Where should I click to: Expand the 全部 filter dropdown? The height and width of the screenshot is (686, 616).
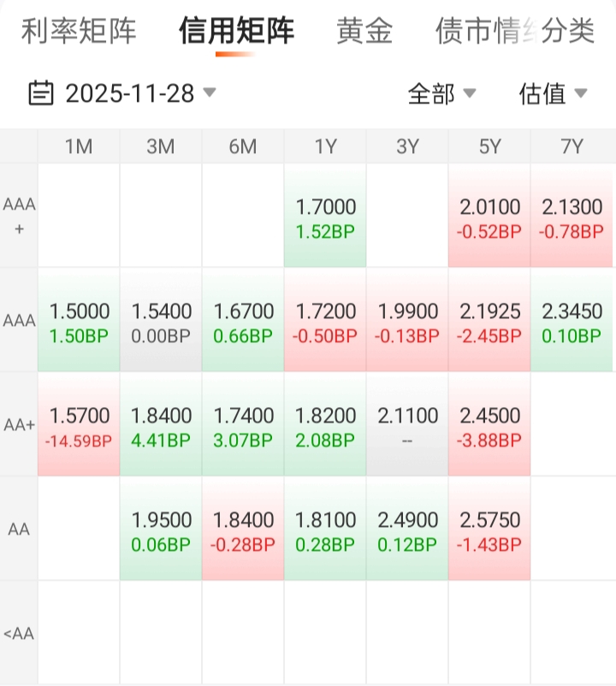pos(441,93)
